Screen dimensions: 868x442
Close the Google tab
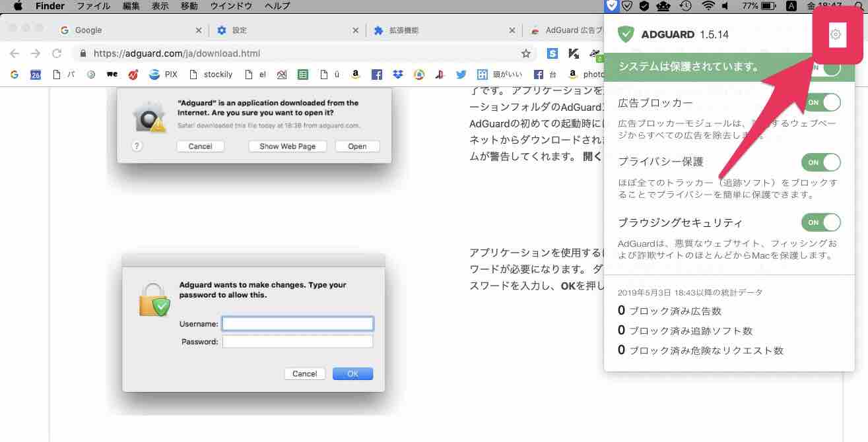199,30
